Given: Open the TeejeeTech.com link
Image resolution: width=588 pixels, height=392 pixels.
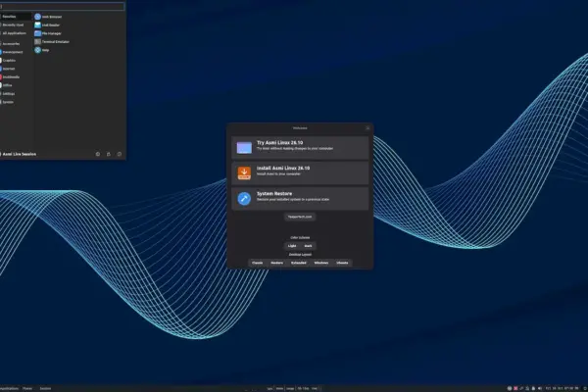Looking at the screenshot, I should pyautogui.click(x=300, y=217).
